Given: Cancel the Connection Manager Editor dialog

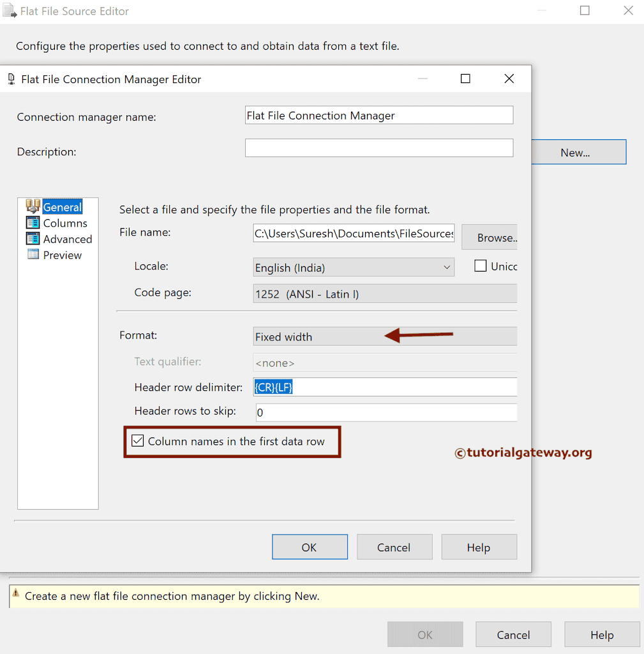Looking at the screenshot, I should pyautogui.click(x=394, y=547).
